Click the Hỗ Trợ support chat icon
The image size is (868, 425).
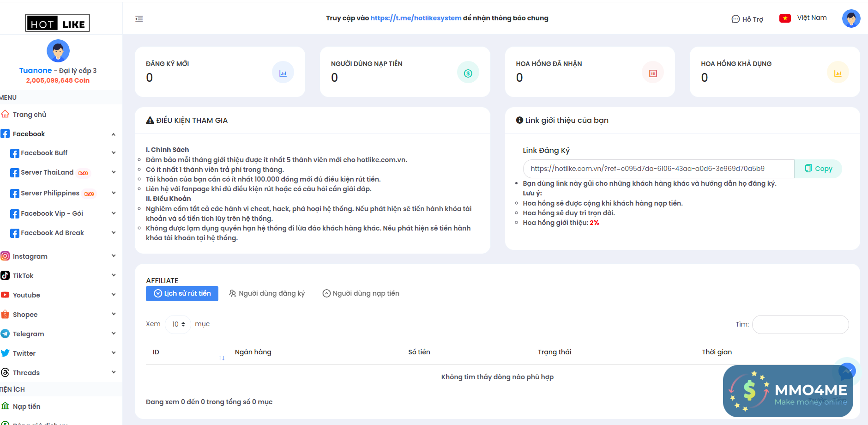click(x=735, y=19)
